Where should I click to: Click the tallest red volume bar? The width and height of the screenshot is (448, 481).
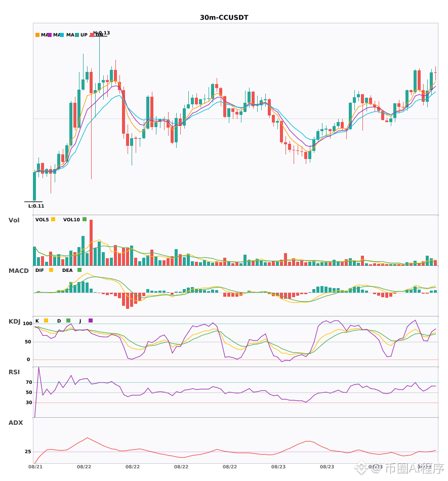click(91, 243)
